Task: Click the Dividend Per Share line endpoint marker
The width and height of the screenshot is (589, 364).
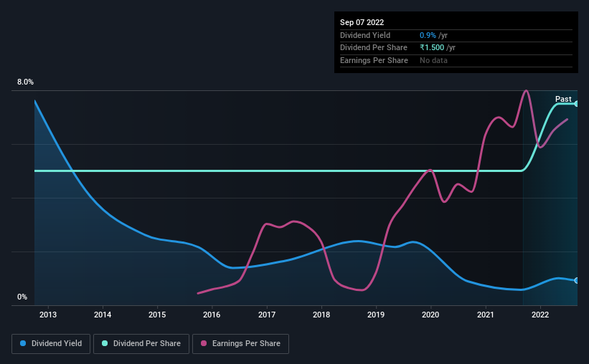Action: pos(576,104)
